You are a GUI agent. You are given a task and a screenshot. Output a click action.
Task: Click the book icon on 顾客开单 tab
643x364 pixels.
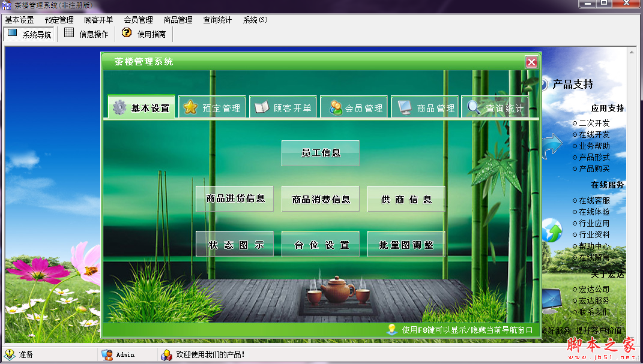tap(261, 108)
